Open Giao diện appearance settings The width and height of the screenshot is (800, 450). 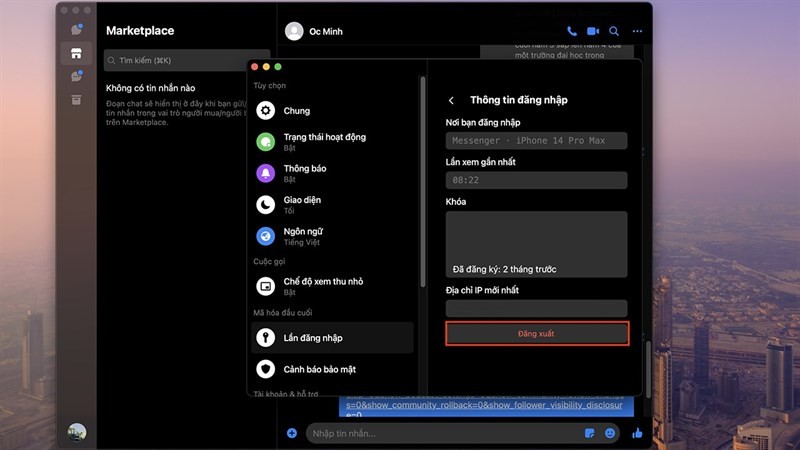332,205
